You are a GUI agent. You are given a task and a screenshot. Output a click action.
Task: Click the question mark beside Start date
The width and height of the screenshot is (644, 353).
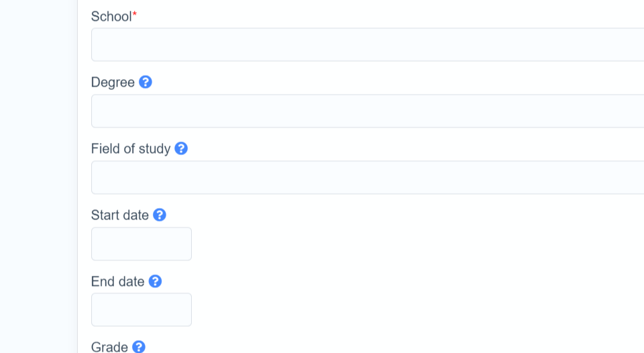point(160,215)
